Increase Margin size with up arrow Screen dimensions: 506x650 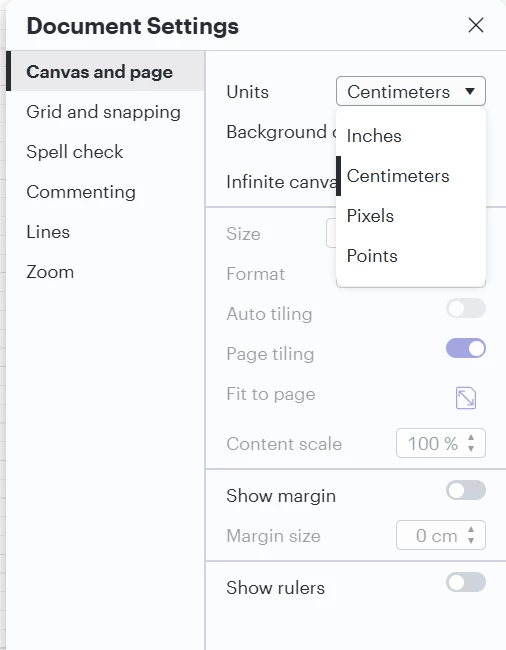[471, 529]
